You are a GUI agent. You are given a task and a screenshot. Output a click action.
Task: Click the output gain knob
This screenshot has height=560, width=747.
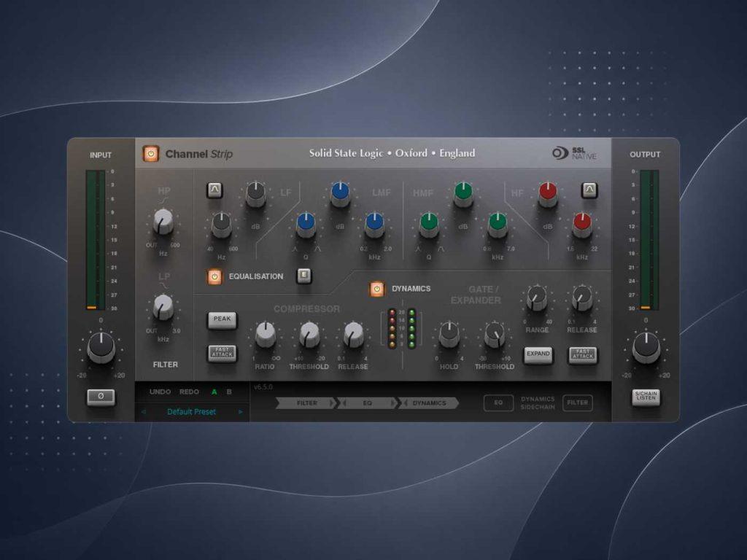(x=646, y=348)
